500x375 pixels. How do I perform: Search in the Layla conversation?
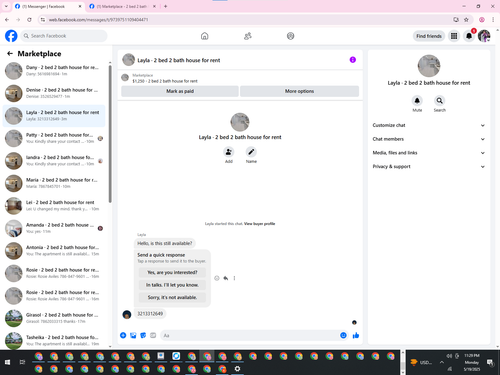[x=440, y=100]
